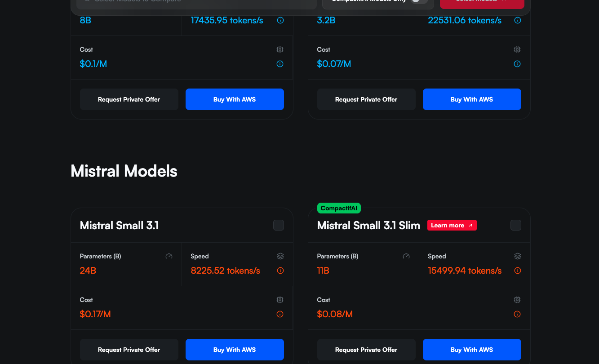Check the Mistral Small 3.1 Slim comparison checkbox
The width and height of the screenshot is (599, 364).
coord(515,225)
